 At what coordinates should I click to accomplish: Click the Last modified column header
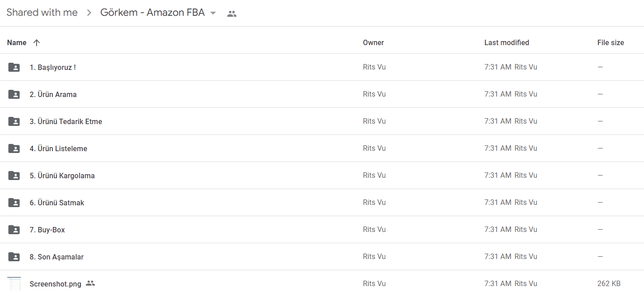507,42
